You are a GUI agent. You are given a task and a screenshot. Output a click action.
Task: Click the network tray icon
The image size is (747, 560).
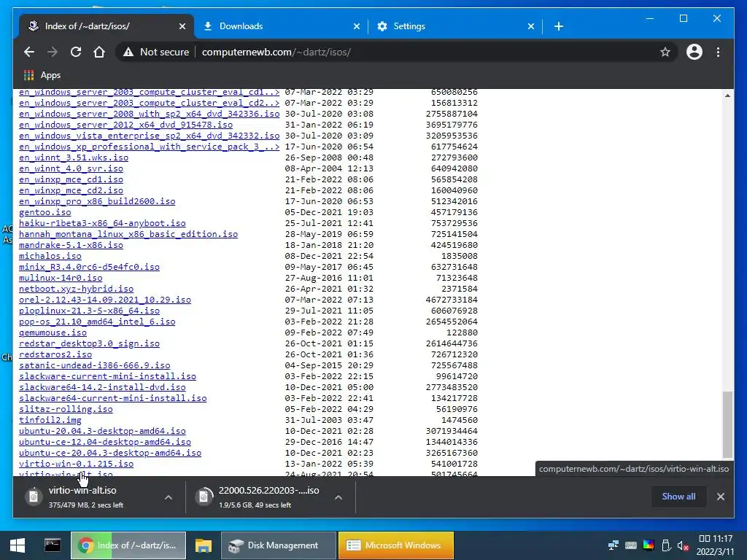pyautogui.click(x=613, y=545)
